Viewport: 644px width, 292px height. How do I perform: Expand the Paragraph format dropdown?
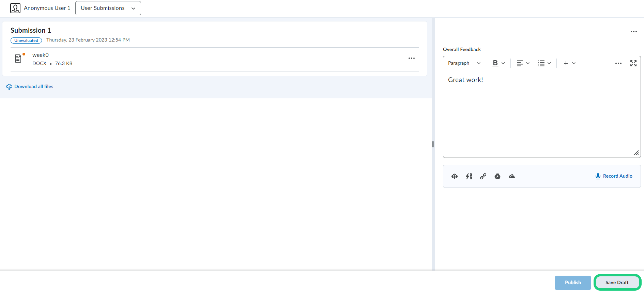464,63
